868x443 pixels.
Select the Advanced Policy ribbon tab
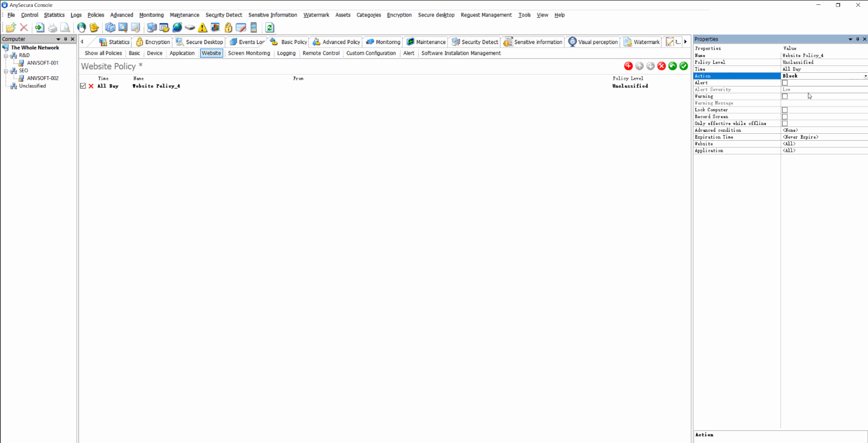click(x=336, y=42)
